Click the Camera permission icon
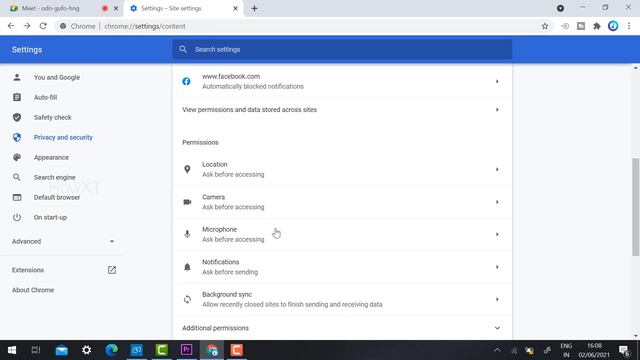 (187, 202)
